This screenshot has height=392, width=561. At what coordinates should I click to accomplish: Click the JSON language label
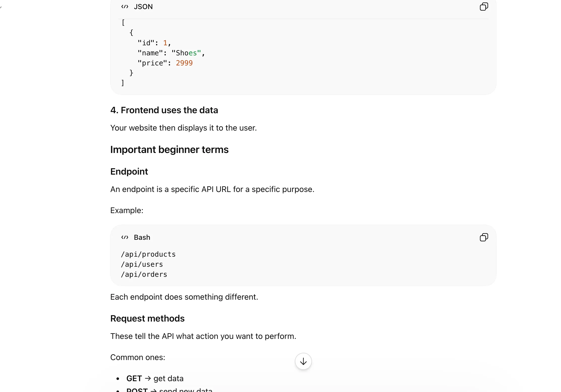coord(143,7)
